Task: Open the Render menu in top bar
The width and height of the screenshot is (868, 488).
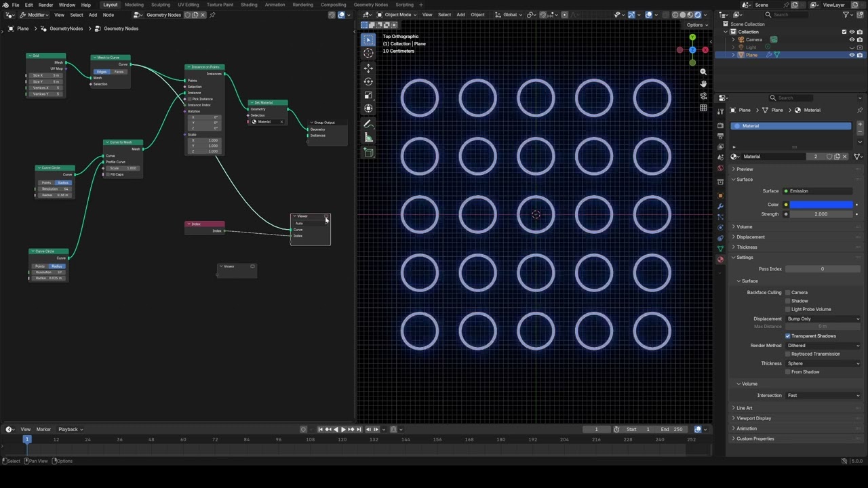Action: coord(45,5)
